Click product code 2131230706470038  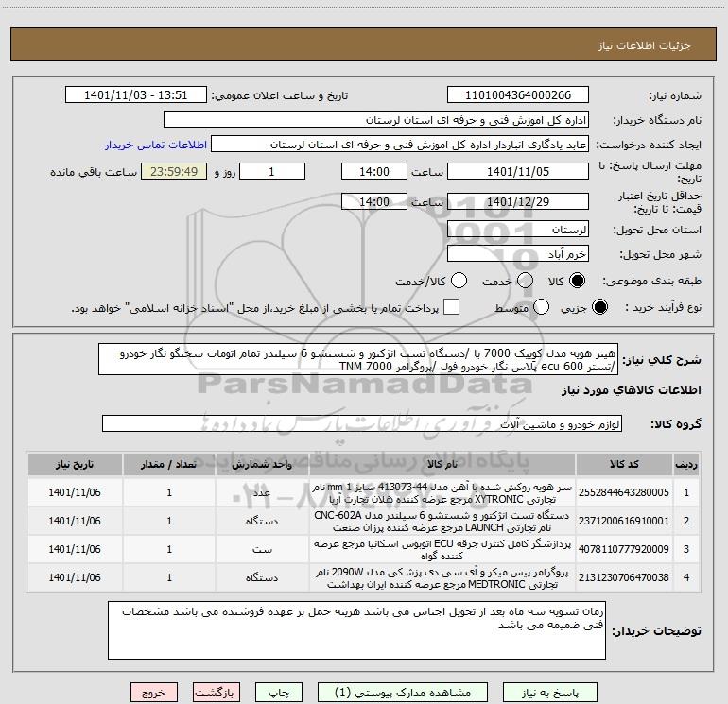point(624,577)
